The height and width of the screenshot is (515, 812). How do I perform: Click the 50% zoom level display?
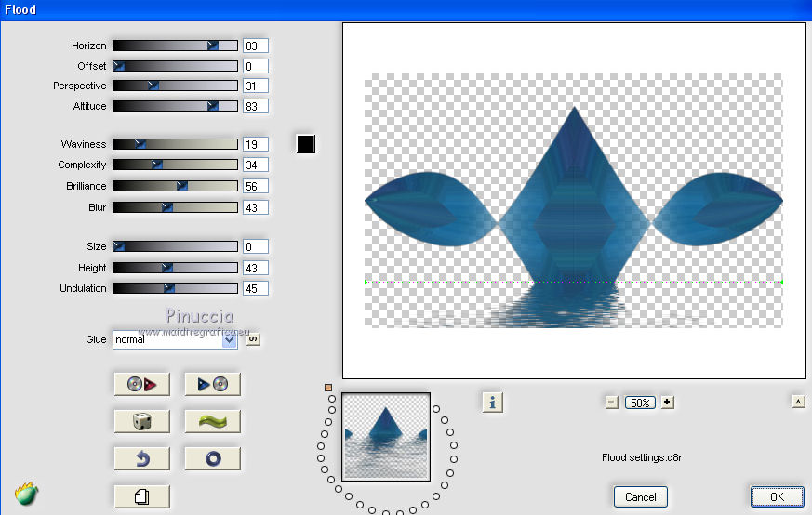[640, 403]
